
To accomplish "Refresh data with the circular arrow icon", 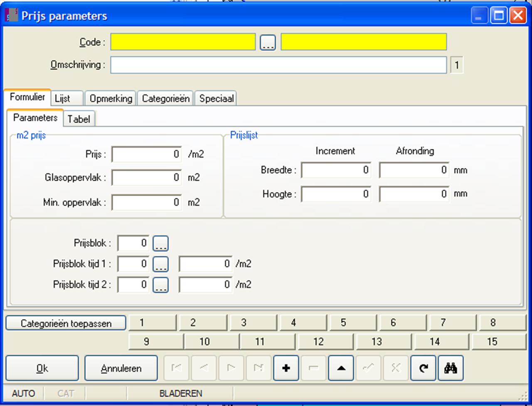I will (423, 368).
